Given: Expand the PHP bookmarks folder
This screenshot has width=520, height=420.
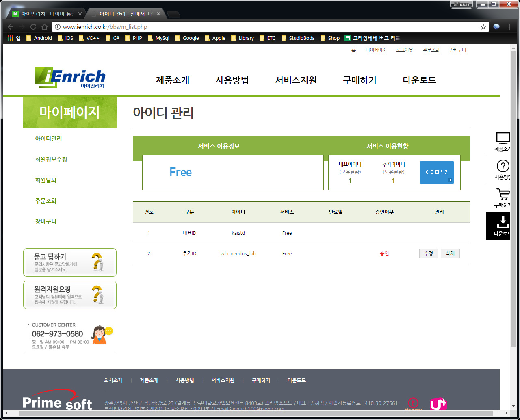Looking at the screenshot, I should click(134, 38).
